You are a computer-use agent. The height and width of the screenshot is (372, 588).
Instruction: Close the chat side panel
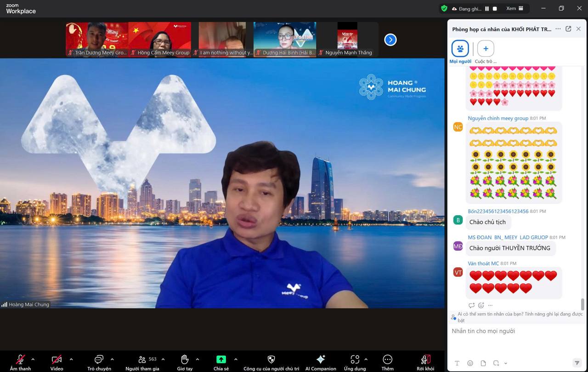[x=578, y=29]
